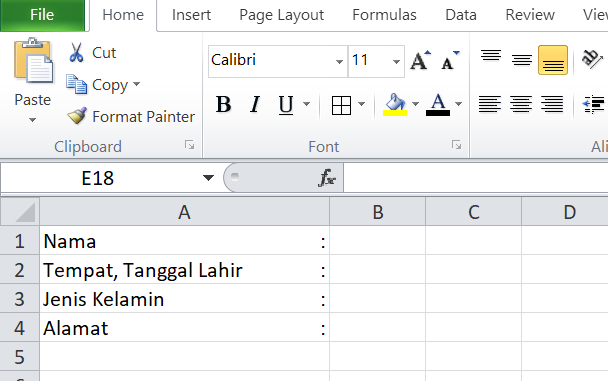608x381 pixels.
Task: Expand the Name Box dropdown arrow
Action: click(208, 178)
